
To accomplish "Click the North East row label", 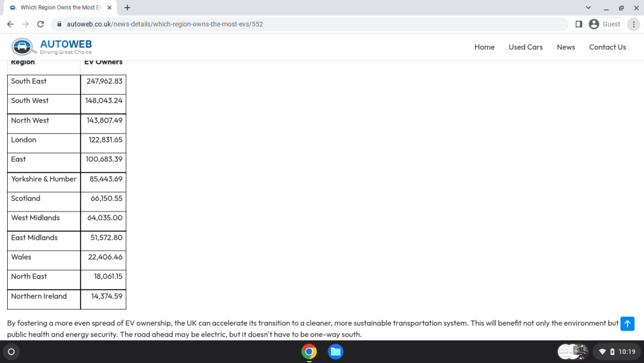I will [29, 276].
